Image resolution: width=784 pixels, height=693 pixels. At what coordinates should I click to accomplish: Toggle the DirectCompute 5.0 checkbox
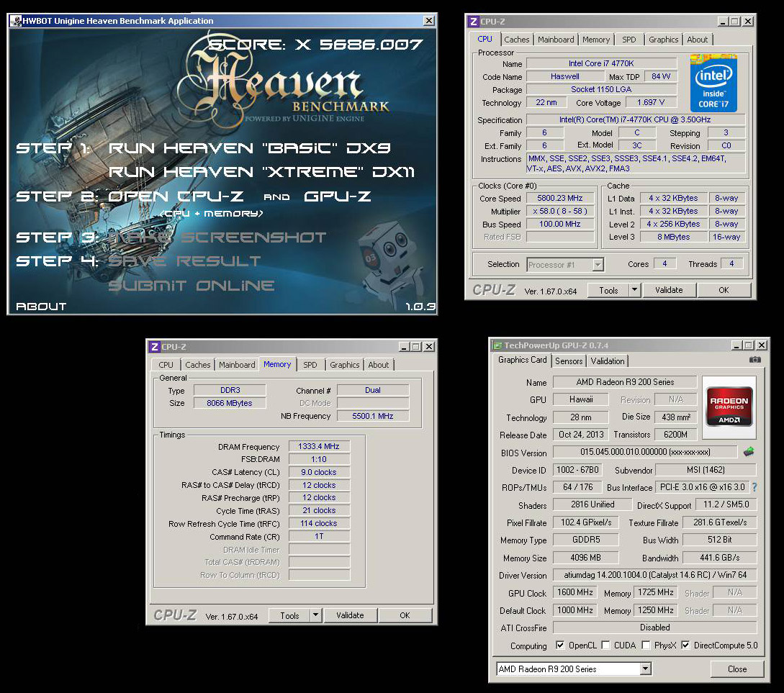[x=685, y=645]
